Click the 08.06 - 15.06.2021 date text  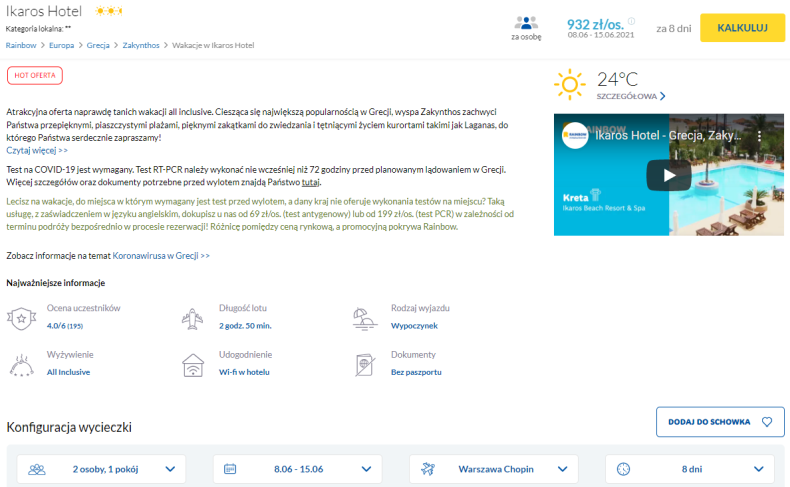(x=601, y=35)
